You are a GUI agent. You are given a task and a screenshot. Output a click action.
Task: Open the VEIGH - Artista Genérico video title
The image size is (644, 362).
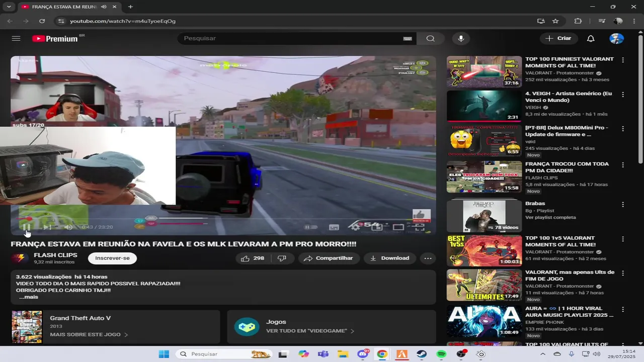[x=569, y=97]
